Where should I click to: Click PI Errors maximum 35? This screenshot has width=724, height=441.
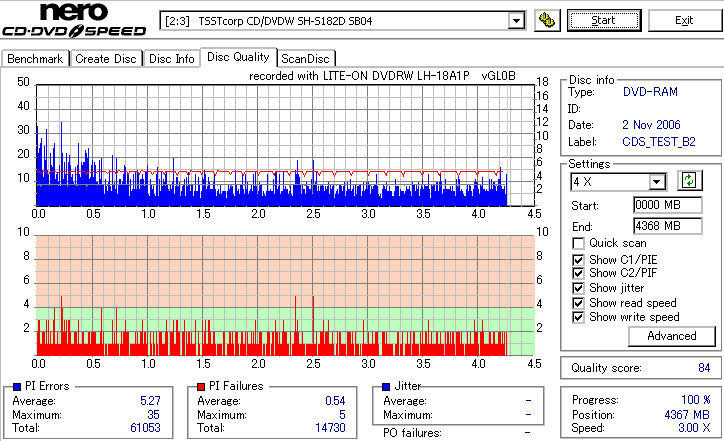[153, 415]
